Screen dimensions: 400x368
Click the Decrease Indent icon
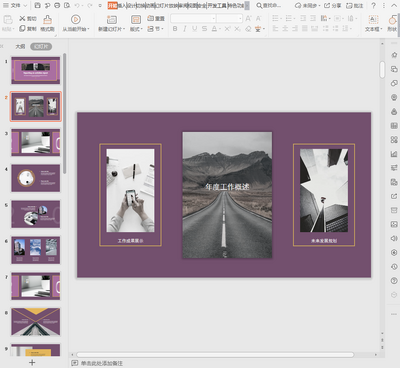(x=303, y=18)
